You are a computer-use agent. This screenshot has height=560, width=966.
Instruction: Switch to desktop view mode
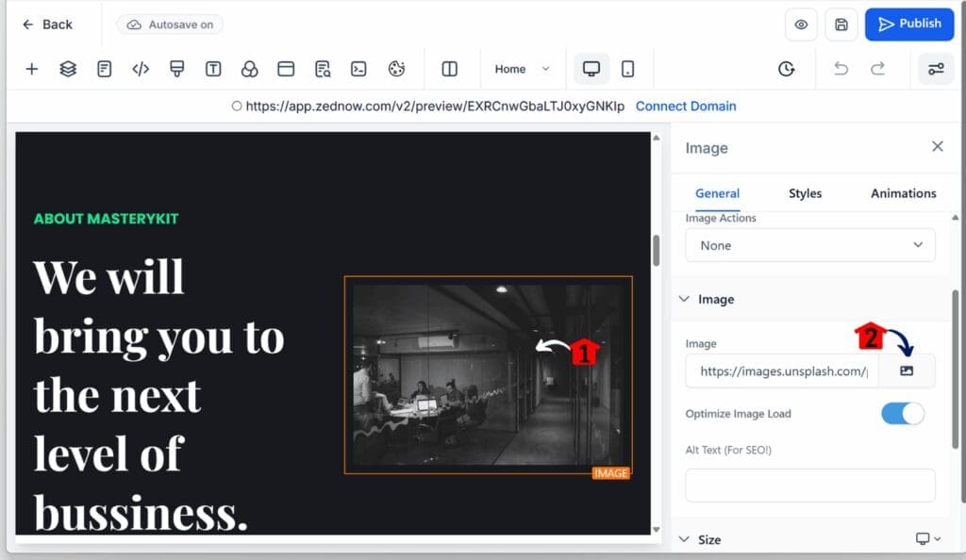(591, 69)
